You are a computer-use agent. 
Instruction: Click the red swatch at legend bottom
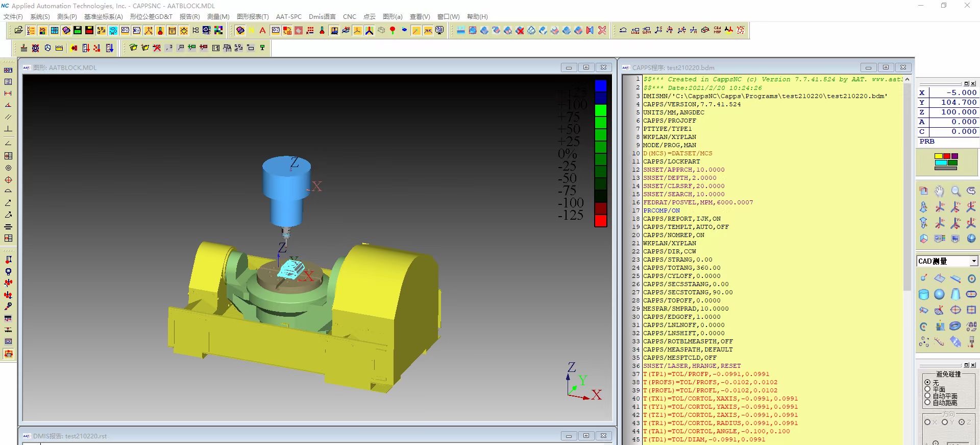tap(601, 221)
